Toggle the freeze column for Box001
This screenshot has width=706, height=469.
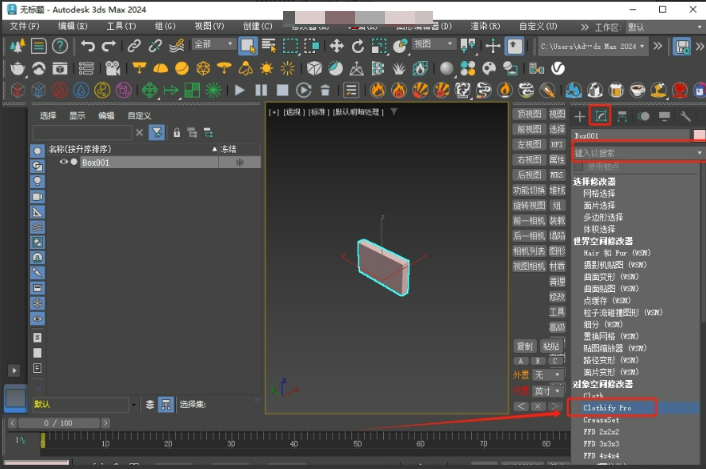pos(238,162)
